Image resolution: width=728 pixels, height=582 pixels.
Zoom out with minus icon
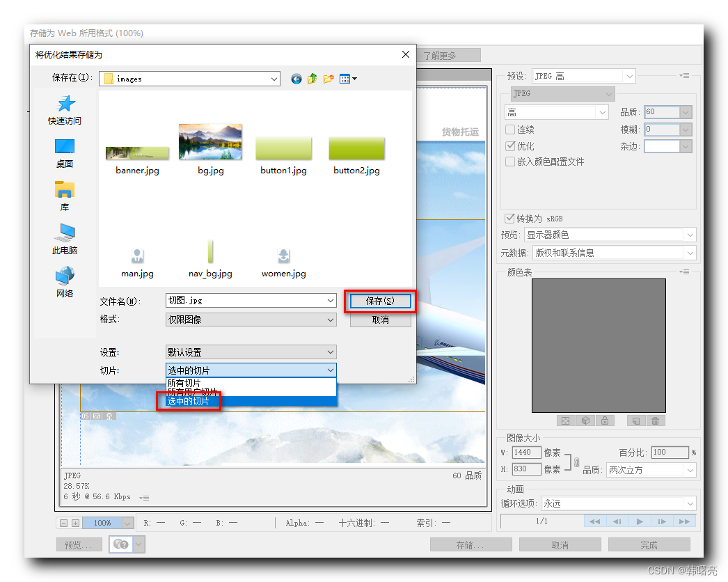tap(64, 523)
